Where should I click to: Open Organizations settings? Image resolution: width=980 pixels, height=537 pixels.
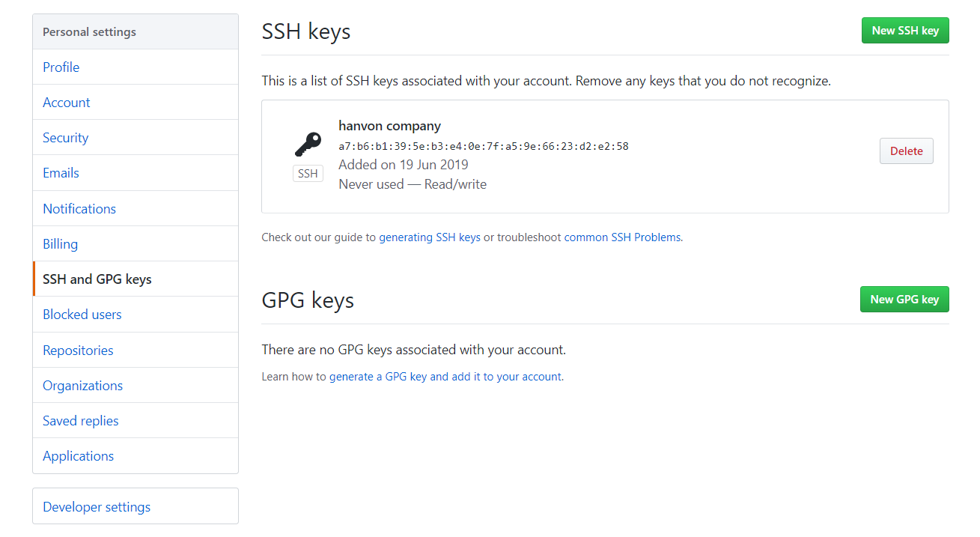pos(83,386)
